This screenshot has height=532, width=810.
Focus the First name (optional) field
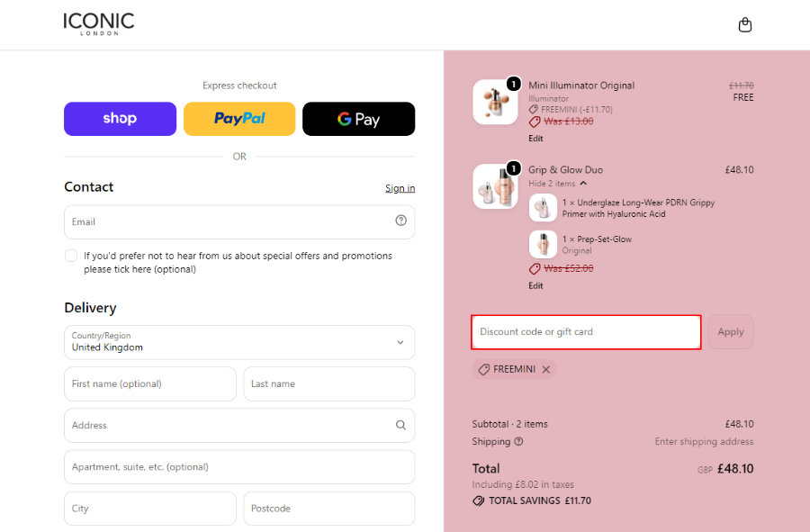[149, 383]
